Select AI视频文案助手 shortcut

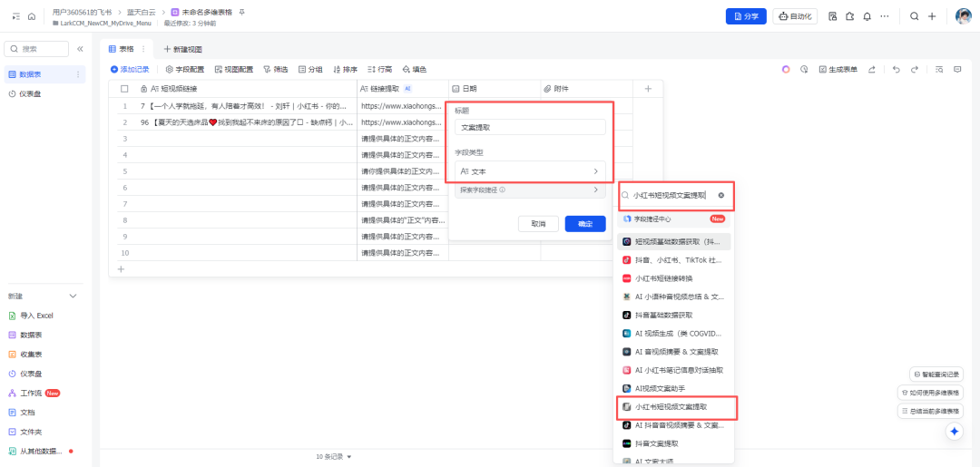tap(674, 388)
